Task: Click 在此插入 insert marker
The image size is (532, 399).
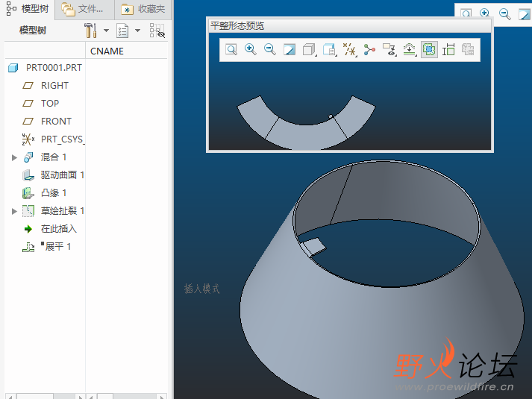Action: coord(59,229)
